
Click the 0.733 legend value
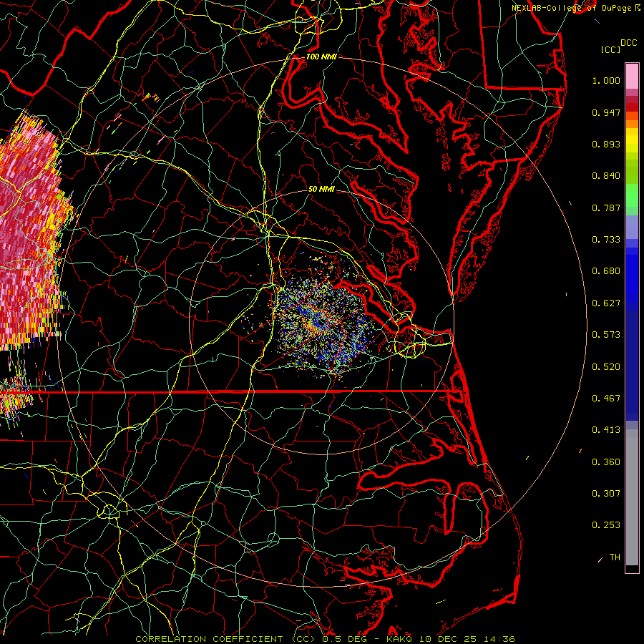point(606,240)
